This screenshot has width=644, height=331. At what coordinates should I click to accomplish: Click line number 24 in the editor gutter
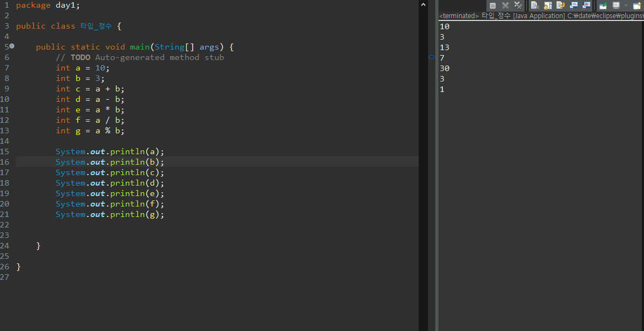click(x=4, y=246)
